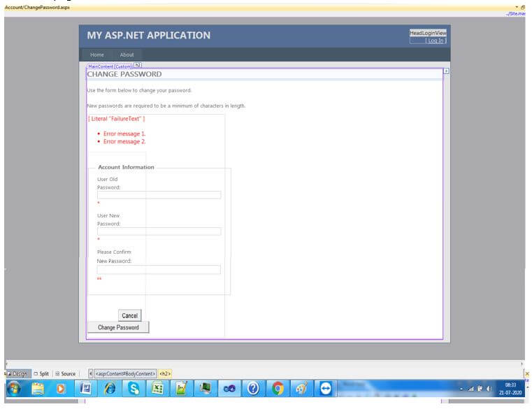This screenshot has width=532, height=409.
Task: Switch to Design view tab
Action: coord(18,373)
